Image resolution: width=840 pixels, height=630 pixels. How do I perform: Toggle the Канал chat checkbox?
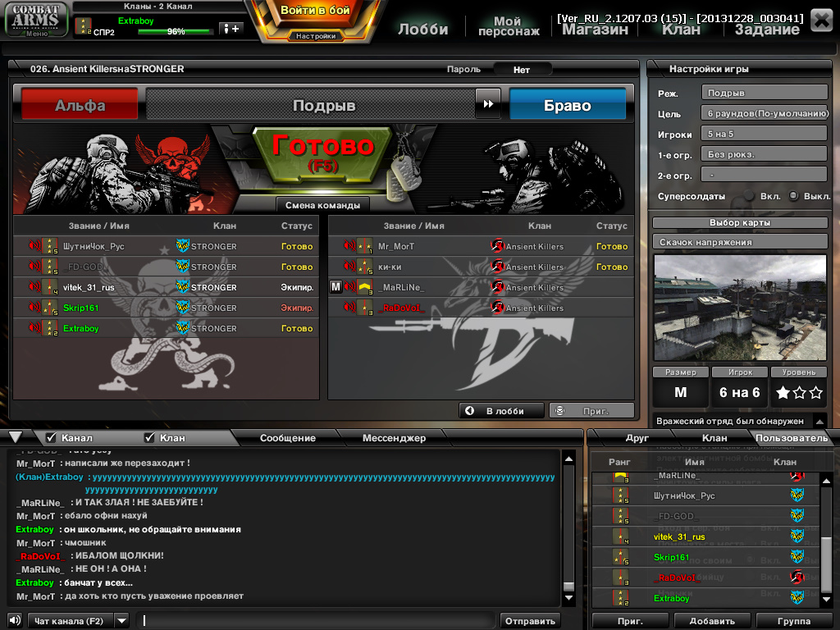(52, 438)
